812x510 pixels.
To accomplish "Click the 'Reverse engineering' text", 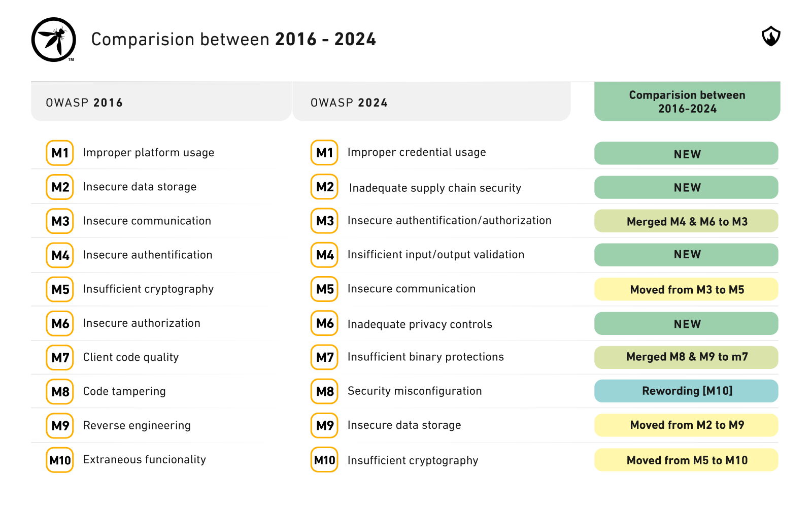I will coord(137,425).
